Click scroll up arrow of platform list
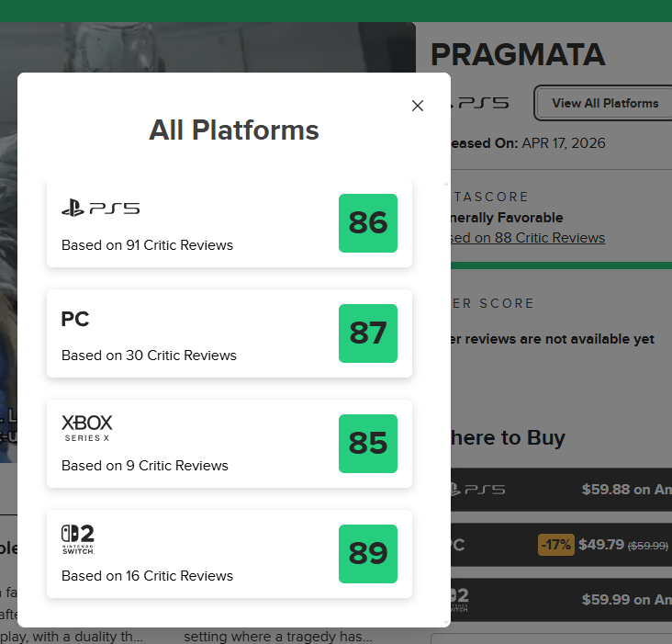The width and height of the screenshot is (672, 644). coord(446,184)
